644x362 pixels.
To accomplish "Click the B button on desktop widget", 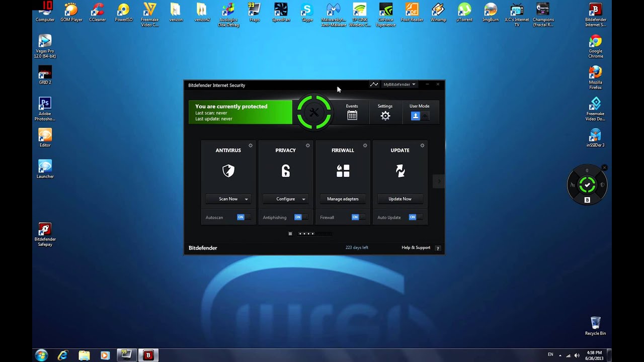I will point(587,200).
